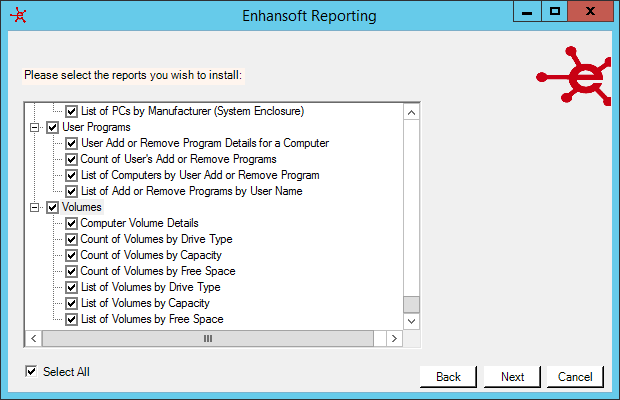Click the vertical scrollbar up arrow
Viewport: 620px width, 400px height.
411,113
